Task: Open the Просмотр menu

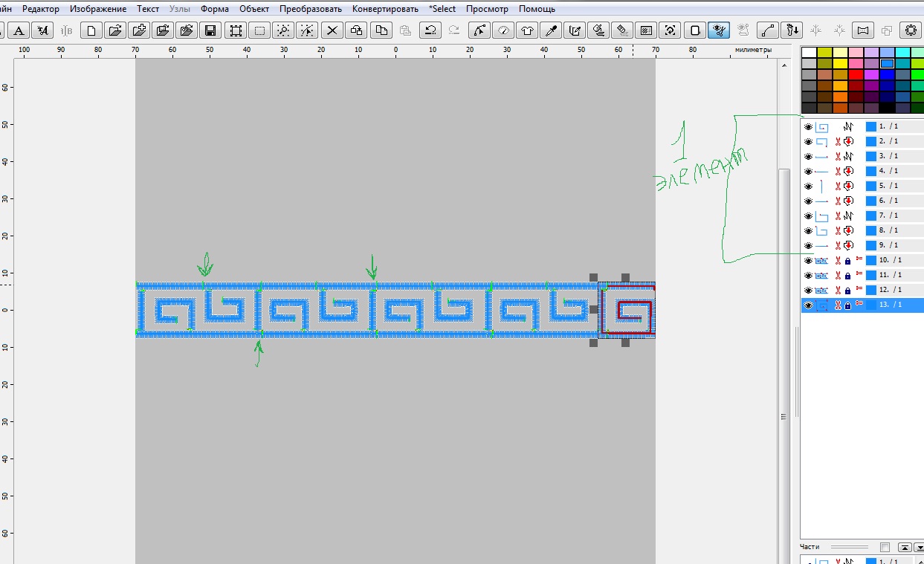Action: click(x=487, y=9)
